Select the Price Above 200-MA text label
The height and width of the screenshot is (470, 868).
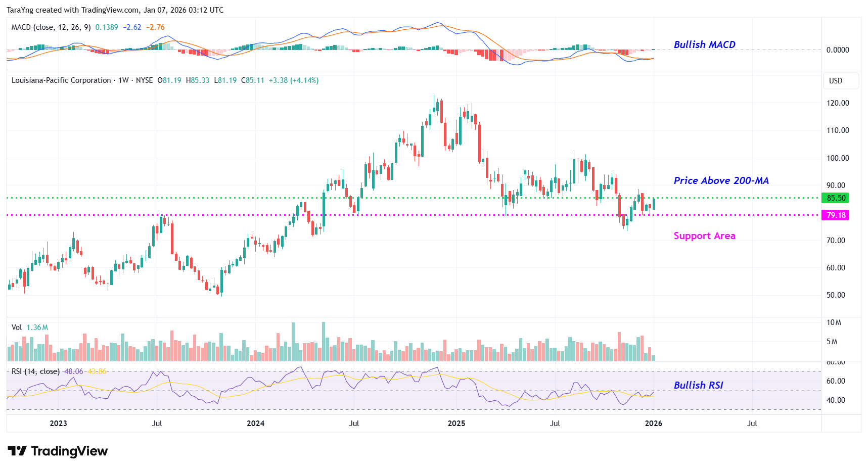tap(721, 180)
